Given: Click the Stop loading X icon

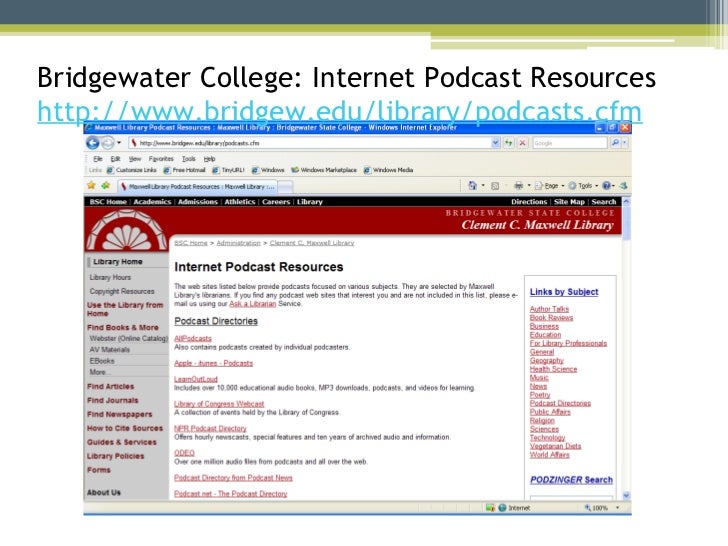Looking at the screenshot, I should [x=522, y=143].
